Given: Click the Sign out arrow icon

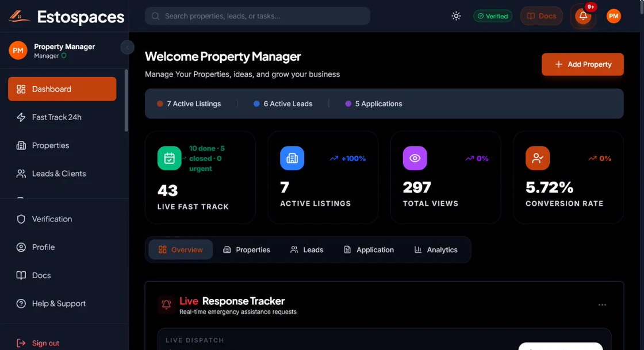Looking at the screenshot, I should pos(21,343).
